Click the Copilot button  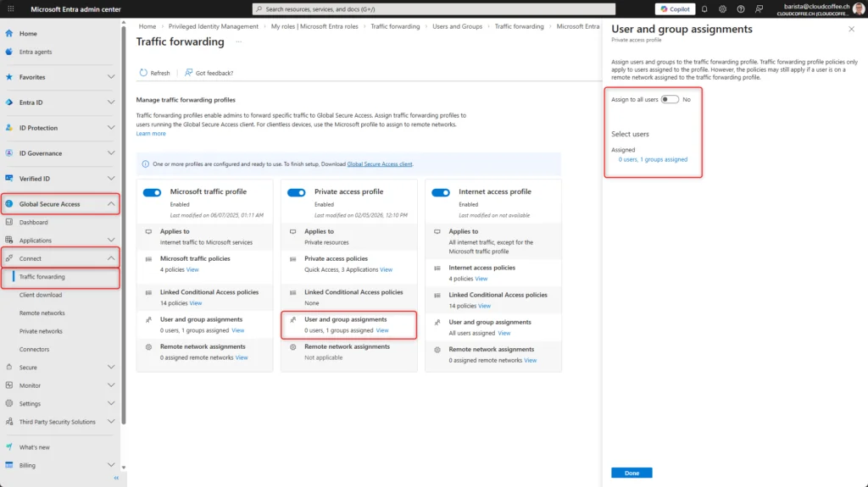click(x=675, y=9)
